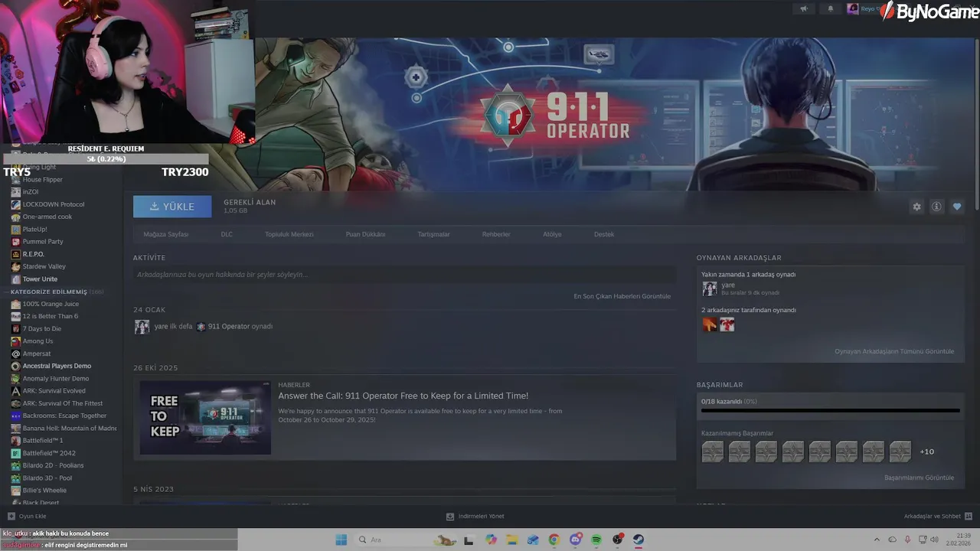The height and width of the screenshot is (551, 980).
Task: Click the activity comment input field
Action: (x=404, y=274)
